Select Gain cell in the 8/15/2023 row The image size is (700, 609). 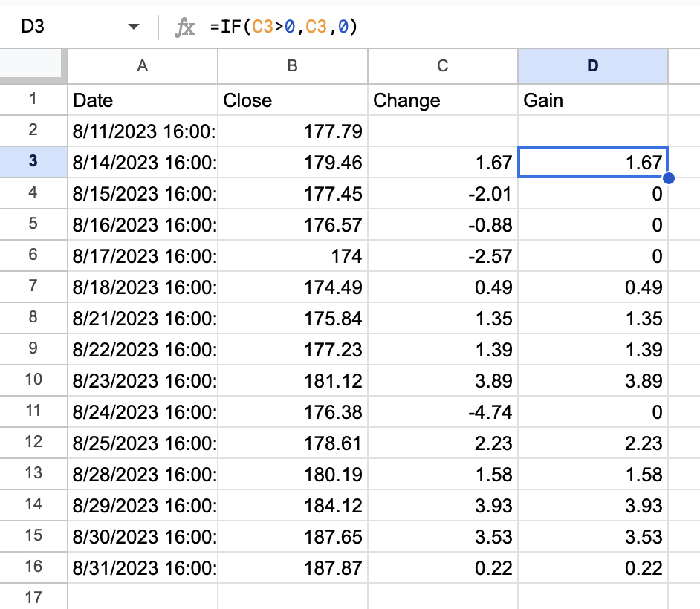point(593,194)
